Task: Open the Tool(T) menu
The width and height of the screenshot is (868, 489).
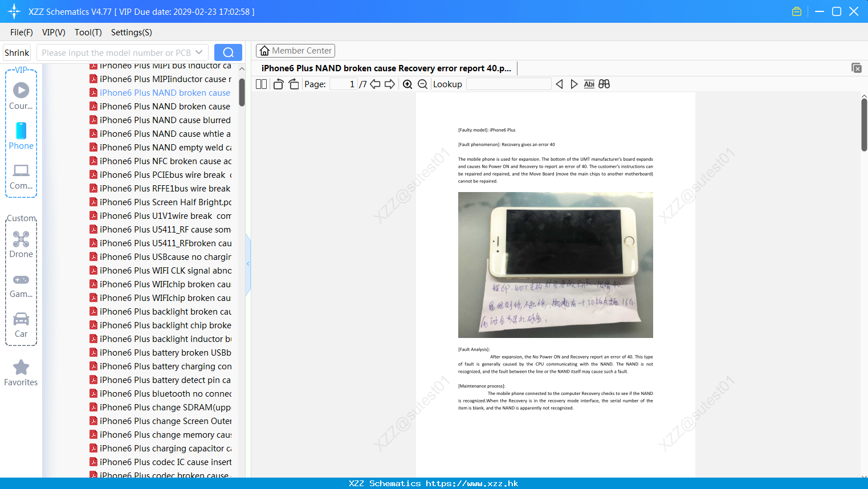Action: 88,32
